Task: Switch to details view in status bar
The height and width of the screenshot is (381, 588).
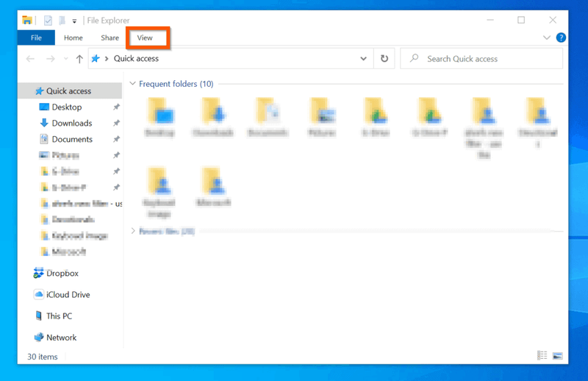Action: 542,355
